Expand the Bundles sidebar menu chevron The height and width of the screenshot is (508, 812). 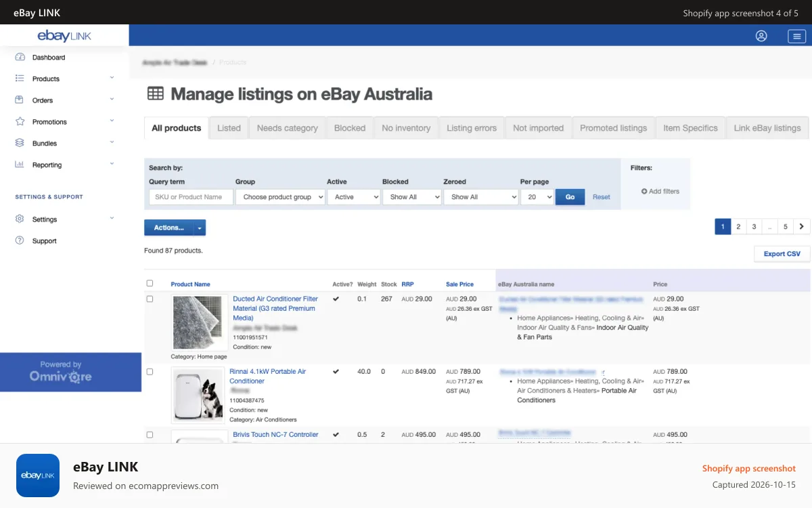(x=112, y=142)
